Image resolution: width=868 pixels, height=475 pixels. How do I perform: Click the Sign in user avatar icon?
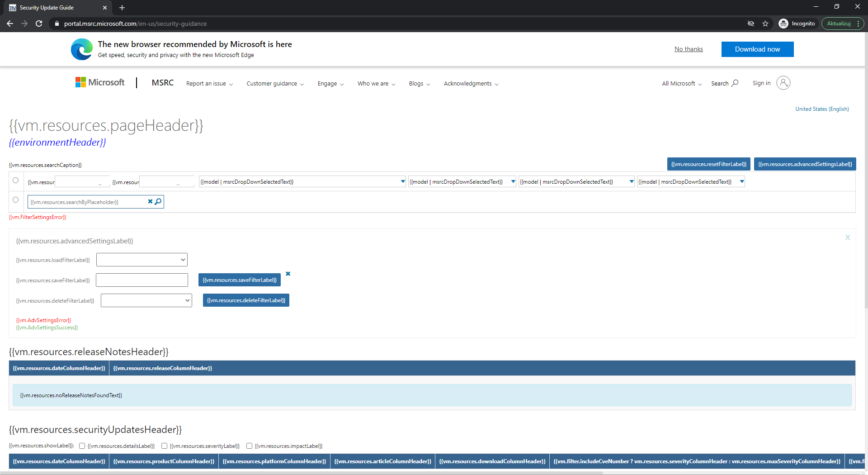[x=783, y=83]
